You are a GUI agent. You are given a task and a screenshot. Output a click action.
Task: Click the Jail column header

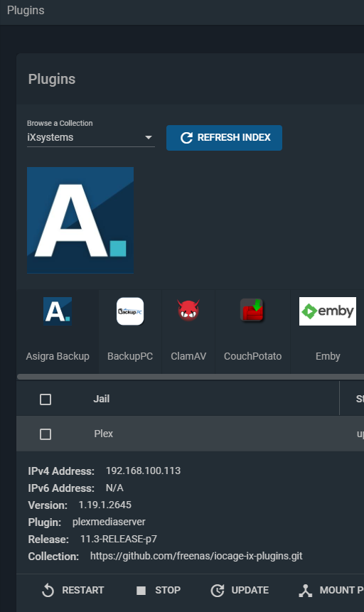pyautogui.click(x=101, y=399)
